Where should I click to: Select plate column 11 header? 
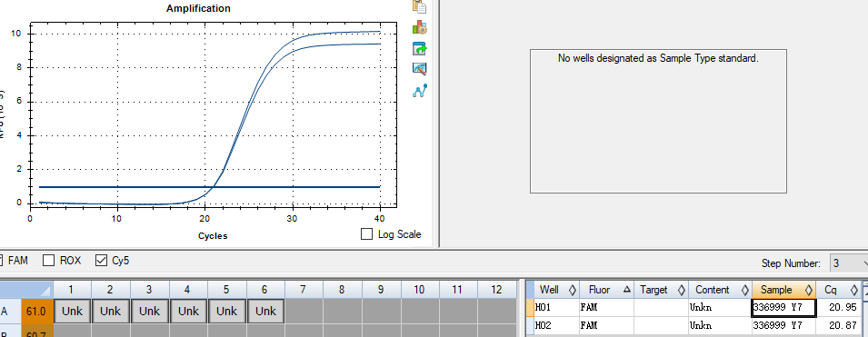(x=458, y=290)
